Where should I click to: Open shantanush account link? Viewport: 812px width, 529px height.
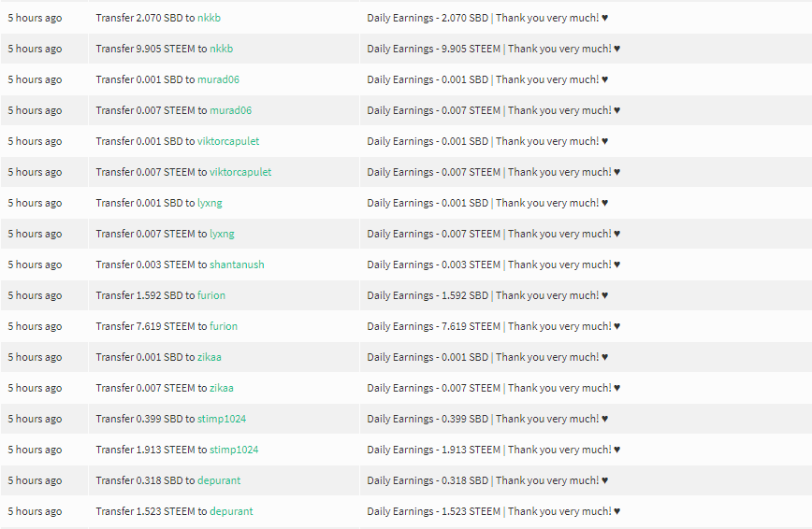click(237, 264)
